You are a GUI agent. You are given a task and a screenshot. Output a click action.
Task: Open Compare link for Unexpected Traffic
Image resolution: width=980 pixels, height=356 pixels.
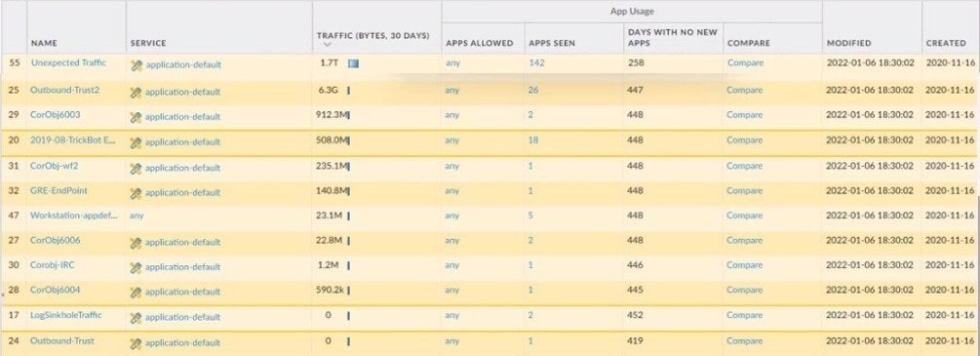[x=745, y=63]
